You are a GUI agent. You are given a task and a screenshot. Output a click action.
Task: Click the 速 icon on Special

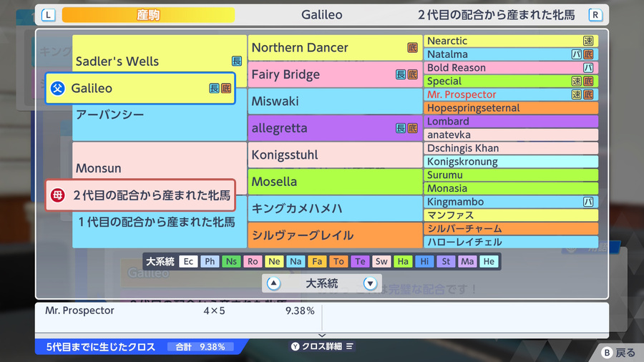[577, 82]
